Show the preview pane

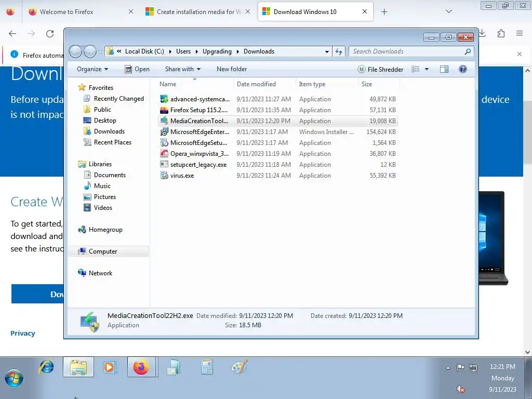point(444,69)
